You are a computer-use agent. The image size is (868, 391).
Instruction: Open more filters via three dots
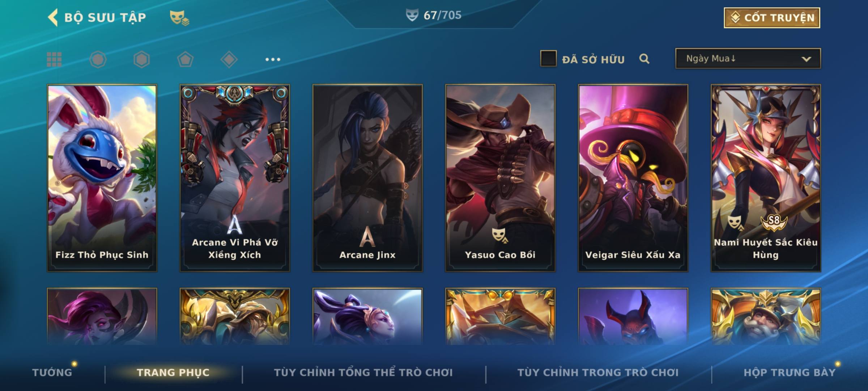coord(273,59)
